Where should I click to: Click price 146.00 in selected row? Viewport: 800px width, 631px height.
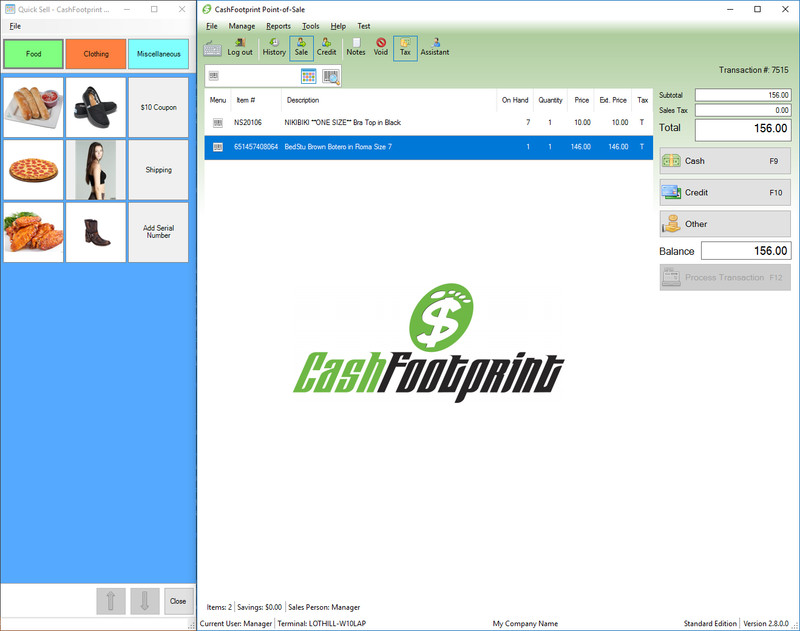click(x=581, y=147)
